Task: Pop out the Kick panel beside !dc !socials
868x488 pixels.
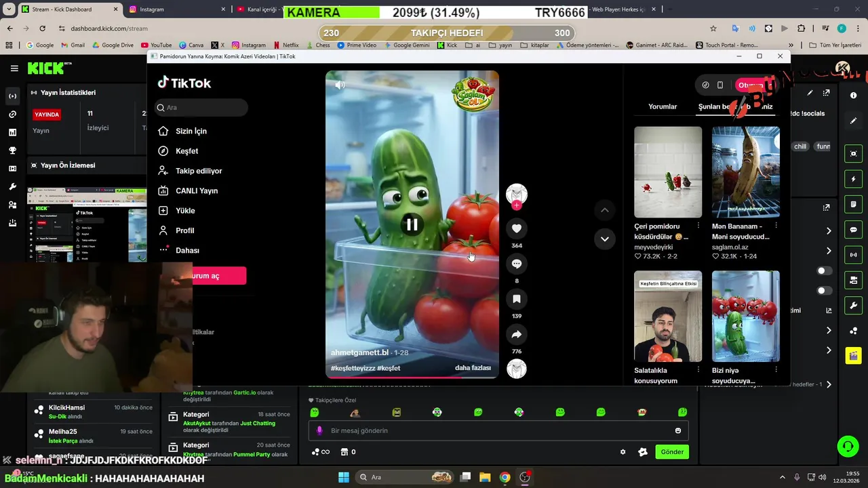Action: coord(827,93)
